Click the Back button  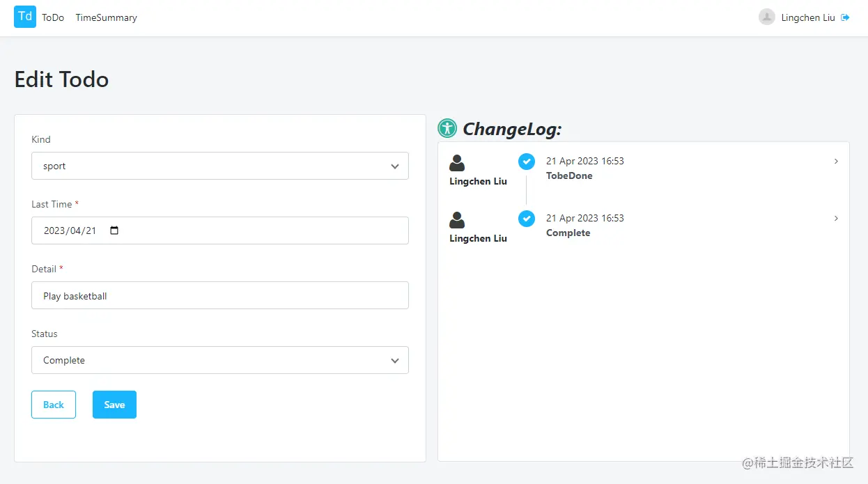54,405
